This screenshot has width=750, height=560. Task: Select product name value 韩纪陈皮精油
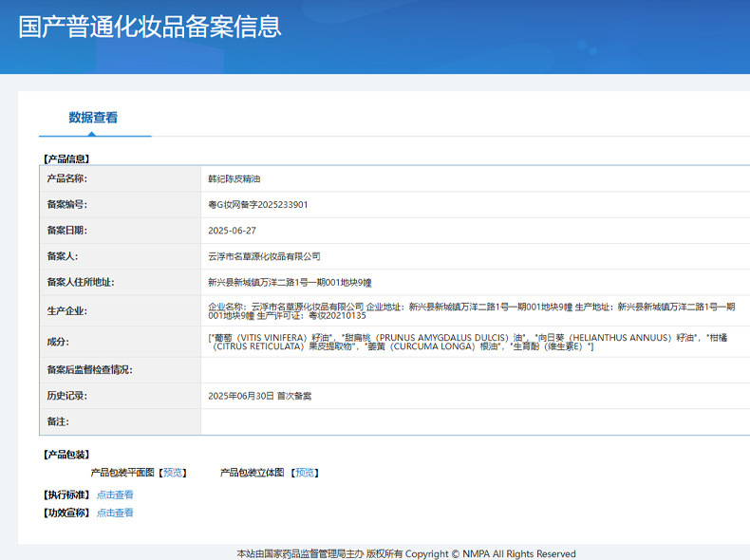(x=234, y=178)
